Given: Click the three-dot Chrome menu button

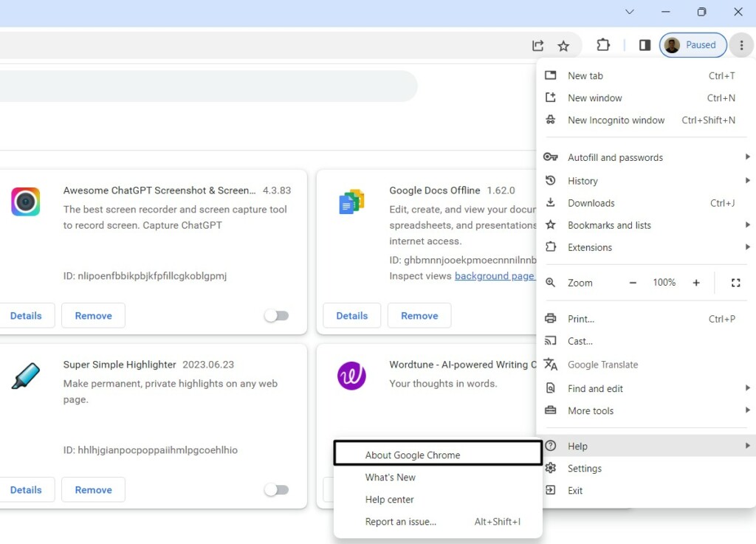Looking at the screenshot, I should [x=741, y=45].
